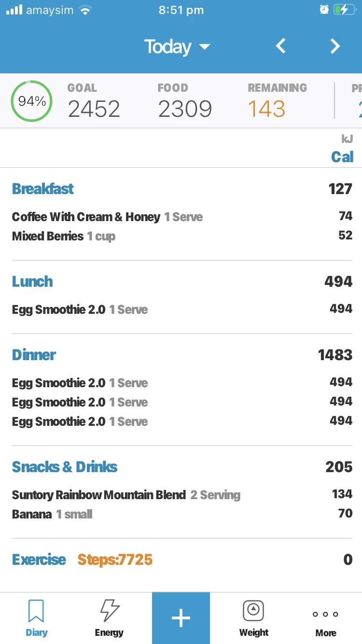
Task: Go to next day with right arrow
Action: click(x=335, y=46)
